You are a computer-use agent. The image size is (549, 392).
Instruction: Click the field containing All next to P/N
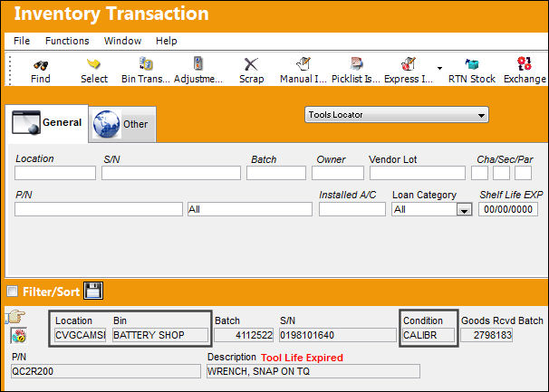tap(250, 209)
